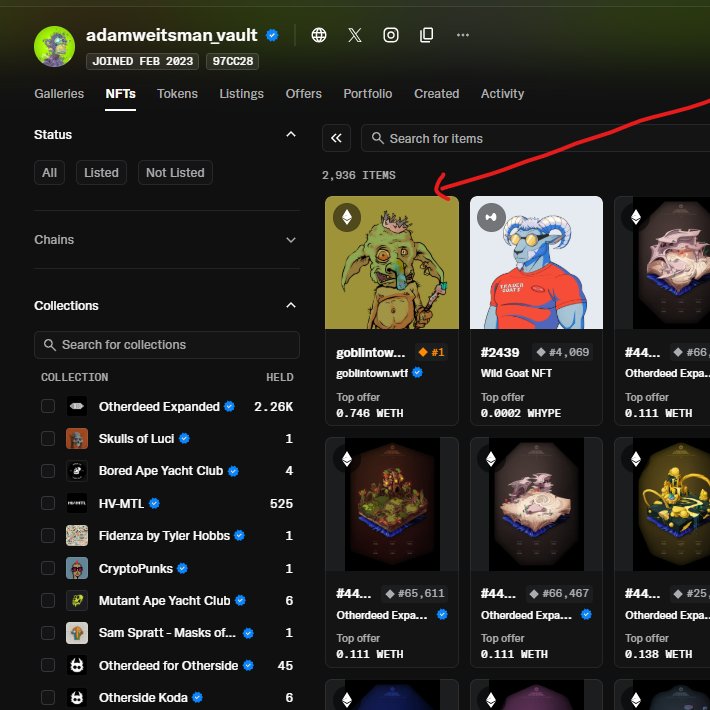Click the HELD column header
Viewport: 710px width, 710px height.
click(x=279, y=377)
